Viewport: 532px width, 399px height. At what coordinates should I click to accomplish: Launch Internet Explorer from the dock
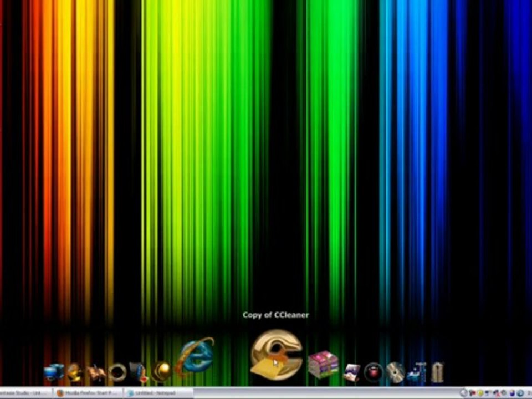tap(195, 357)
